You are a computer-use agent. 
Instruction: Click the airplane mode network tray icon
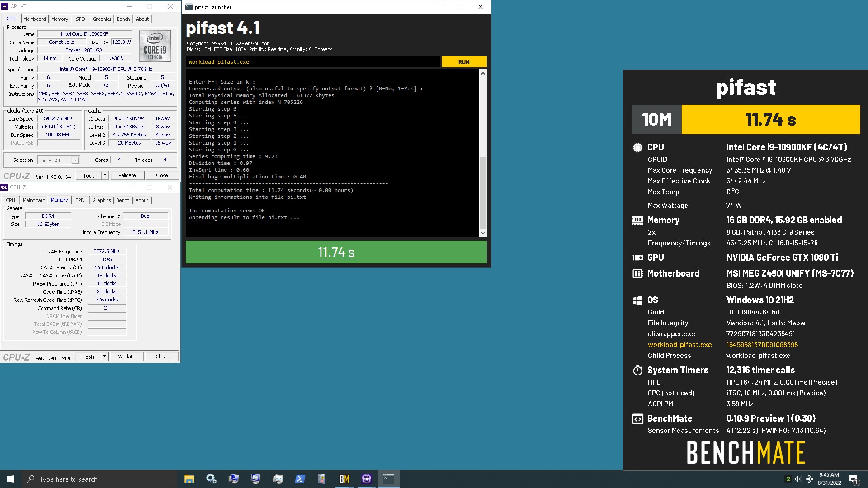[x=809, y=479]
